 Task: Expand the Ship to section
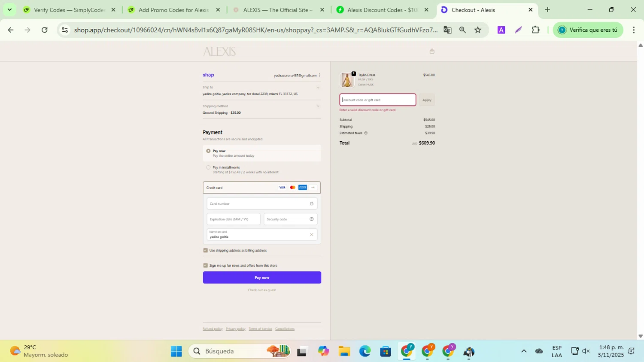[x=318, y=88]
